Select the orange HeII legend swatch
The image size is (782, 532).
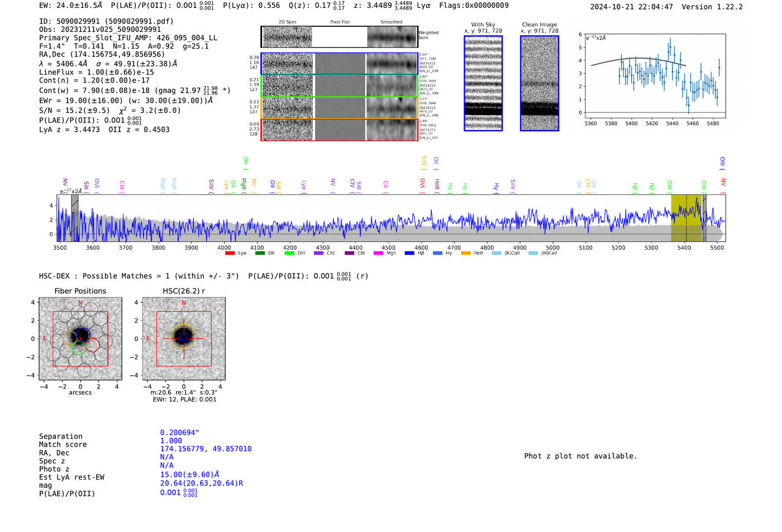(x=465, y=253)
